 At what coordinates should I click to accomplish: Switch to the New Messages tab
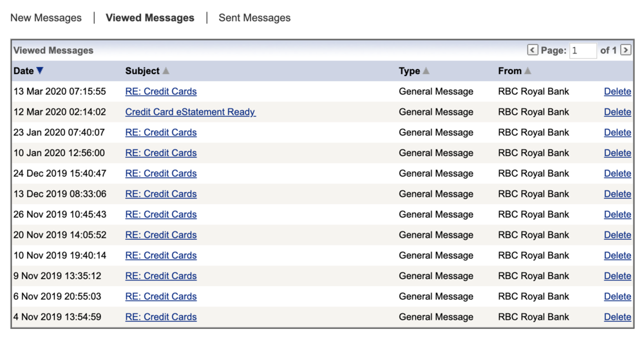pos(46,18)
